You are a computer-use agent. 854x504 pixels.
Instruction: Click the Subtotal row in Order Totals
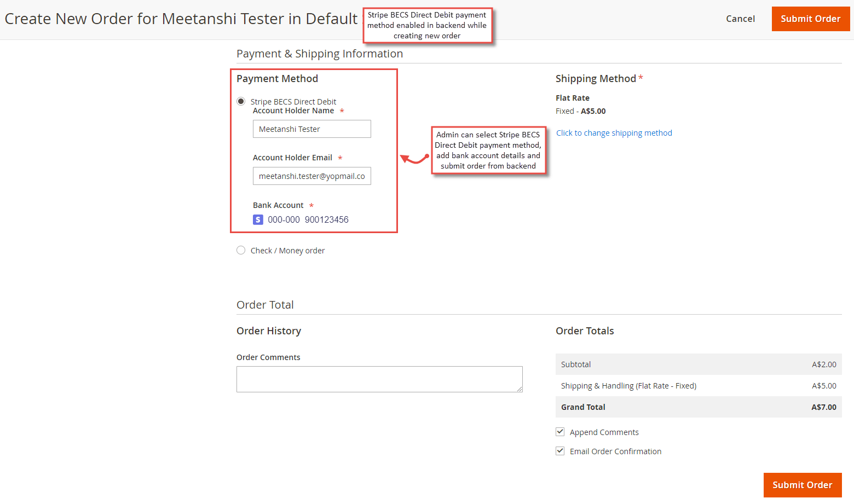pos(699,364)
